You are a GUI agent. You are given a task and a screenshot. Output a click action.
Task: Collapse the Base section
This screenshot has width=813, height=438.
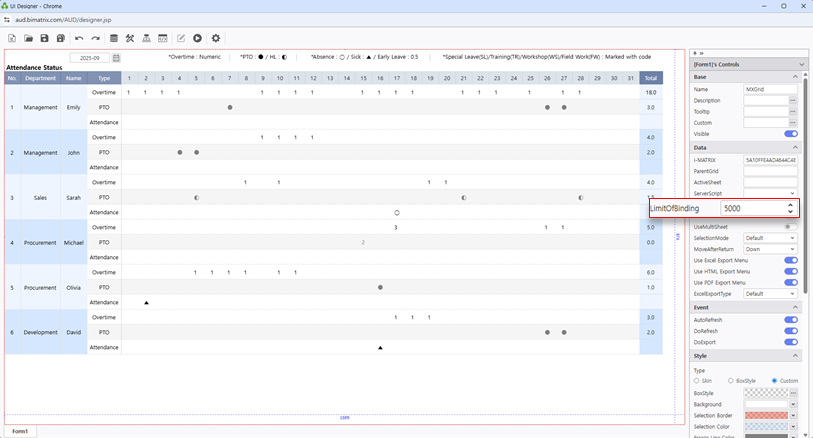coord(796,77)
